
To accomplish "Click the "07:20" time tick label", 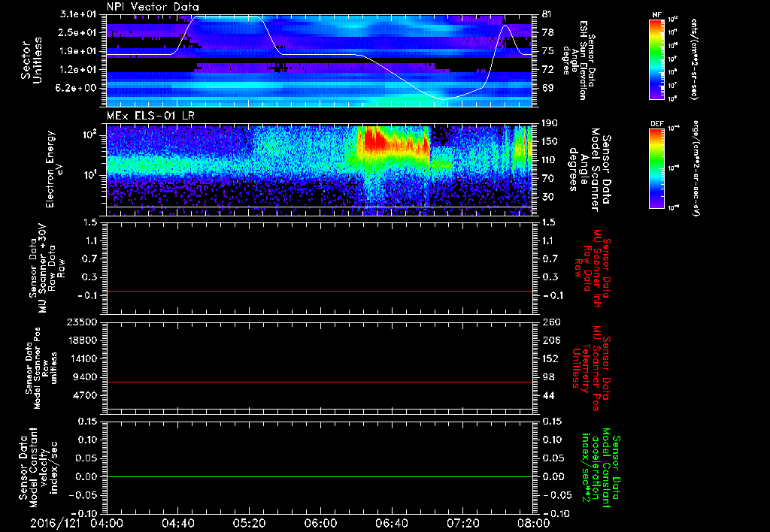I will [x=462, y=523].
